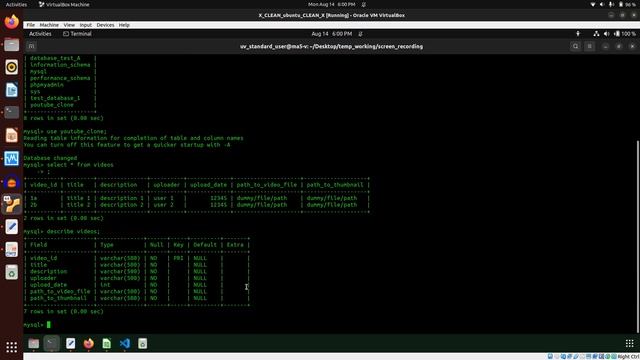Open guest system menu showing 100%
Viewport: 640px width, 360px height.
click(616, 34)
